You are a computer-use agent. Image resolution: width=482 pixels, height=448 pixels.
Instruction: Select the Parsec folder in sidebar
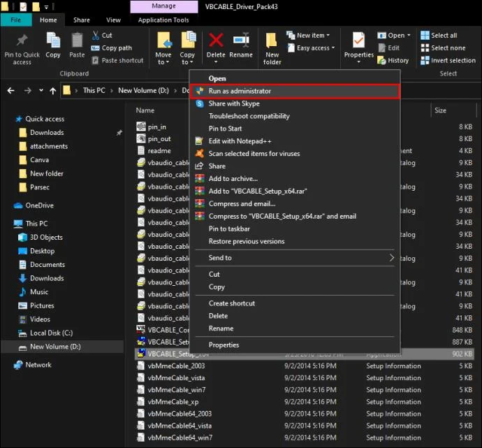(39, 187)
